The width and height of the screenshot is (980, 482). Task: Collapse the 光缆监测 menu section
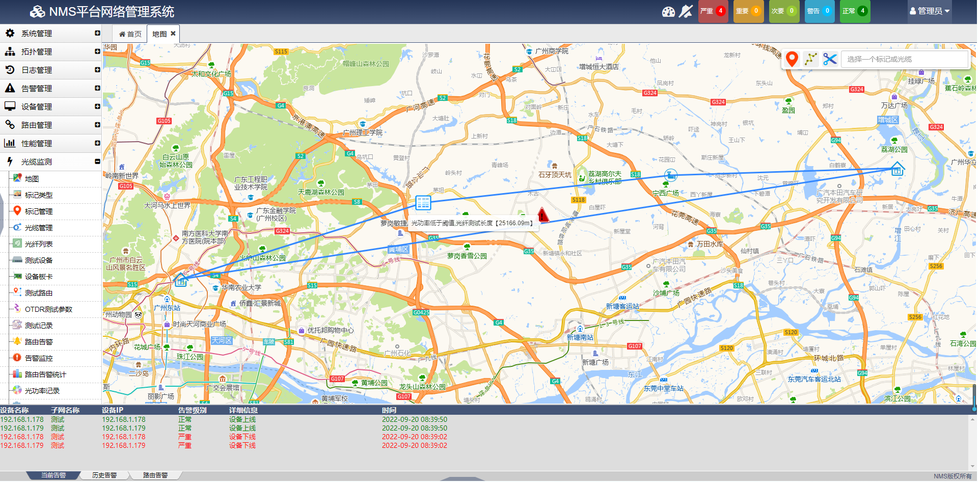point(51,162)
